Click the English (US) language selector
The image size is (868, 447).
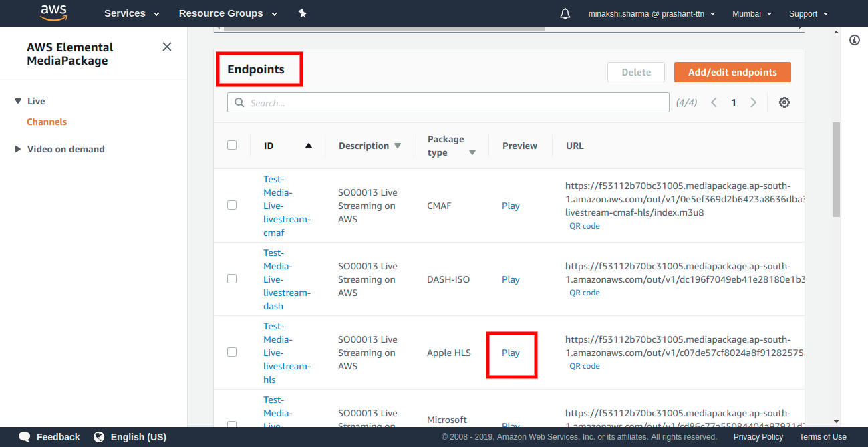[x=138, y=437]
